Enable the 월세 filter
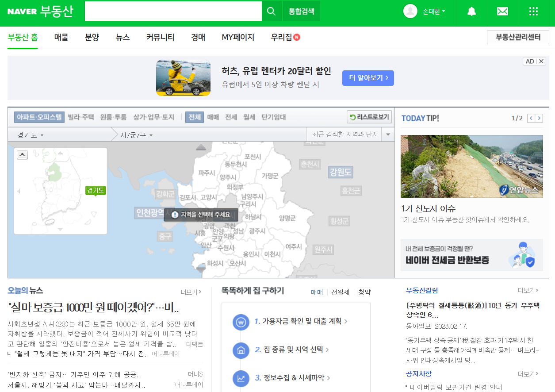The height and width of the screenshot is (392, 555). pyautogui.click(x=248, y=117)
